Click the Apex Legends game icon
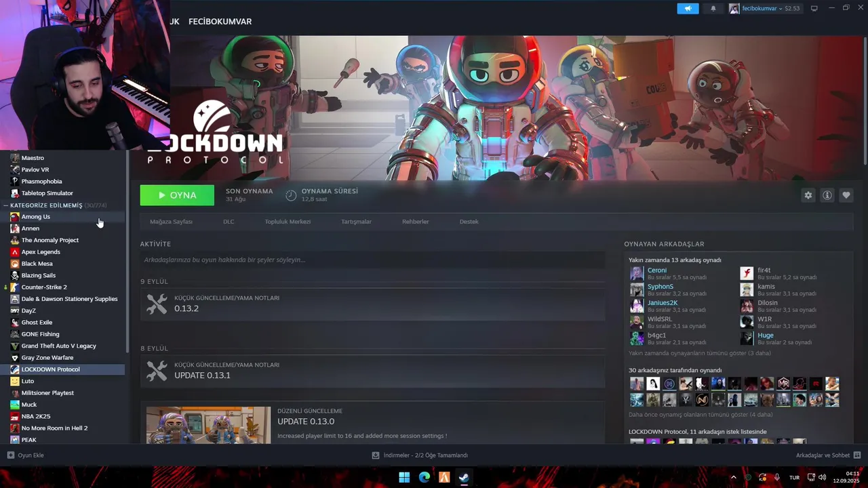 pyautogui.click(x=14, y=252)
